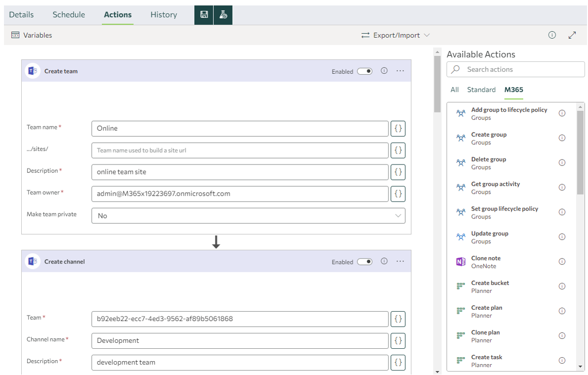
Task: Click the Variables button label
Action: click(38, 35)
